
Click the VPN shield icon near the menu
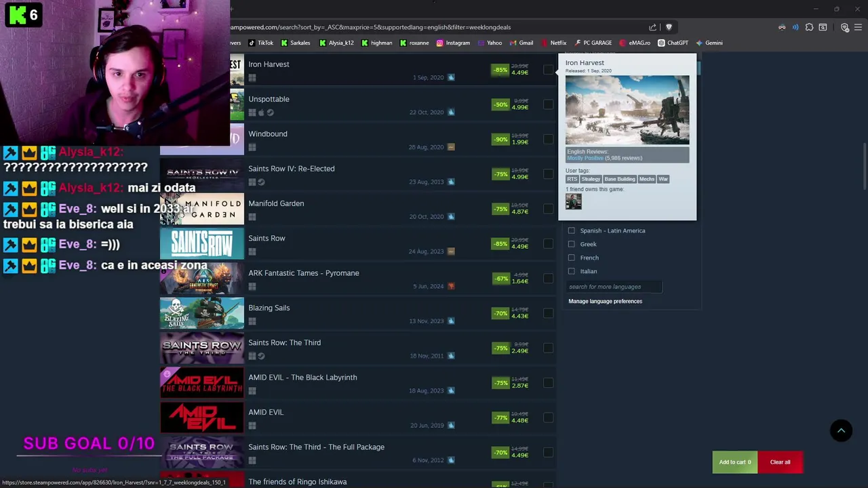tap(845, 27)
